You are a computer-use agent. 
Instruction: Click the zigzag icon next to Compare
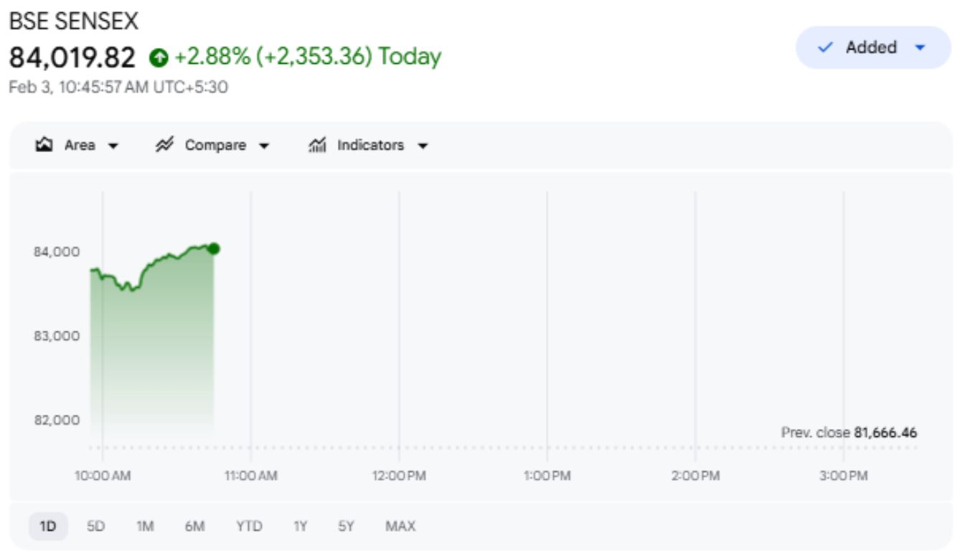[x=164, y=144]
